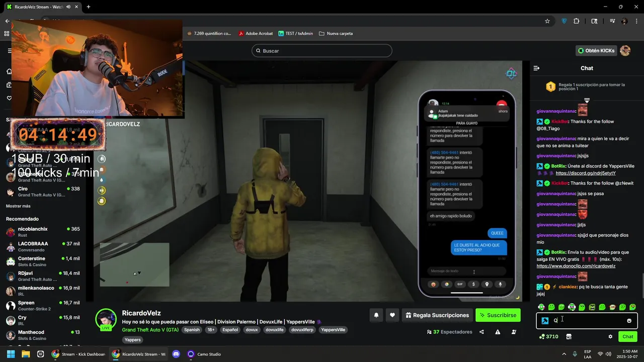Image resolution: width=644 pixels, height=362 pixels.
Task: Mute the RicardoVelz Stream tab audio
Action: click(x=68, y=7)
